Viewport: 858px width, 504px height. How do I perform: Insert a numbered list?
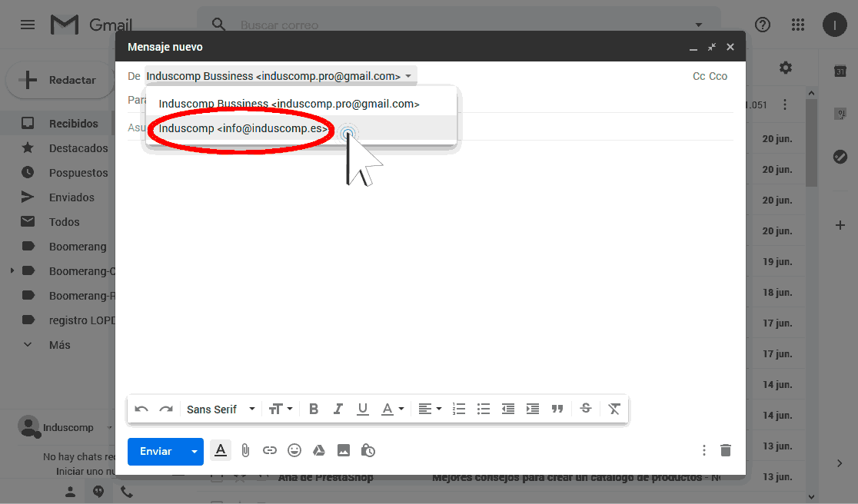click(458, 409)
